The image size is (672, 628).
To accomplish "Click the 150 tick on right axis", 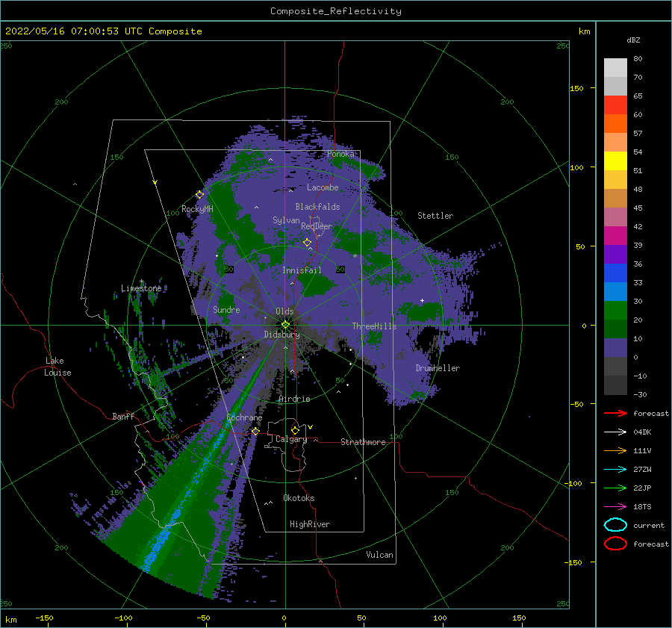I will tap(576, 88).
